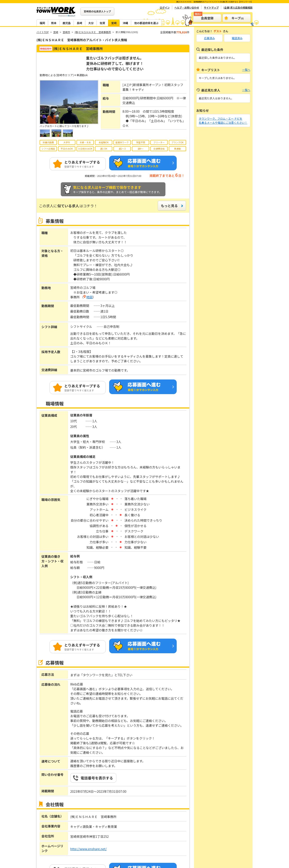The image size is (289, 868).
Task: Select the second small photo thumbnail
Action: coord(56,133)
